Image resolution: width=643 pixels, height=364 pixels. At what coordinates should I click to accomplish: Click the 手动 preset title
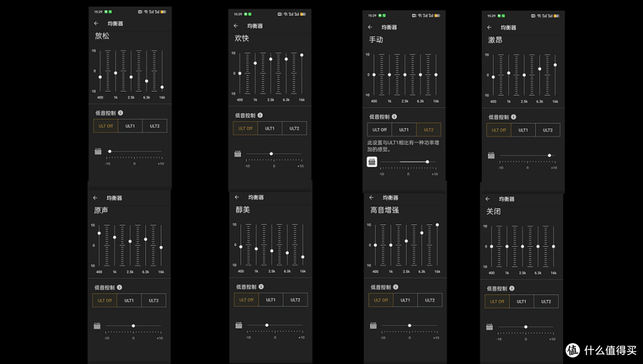376,40
